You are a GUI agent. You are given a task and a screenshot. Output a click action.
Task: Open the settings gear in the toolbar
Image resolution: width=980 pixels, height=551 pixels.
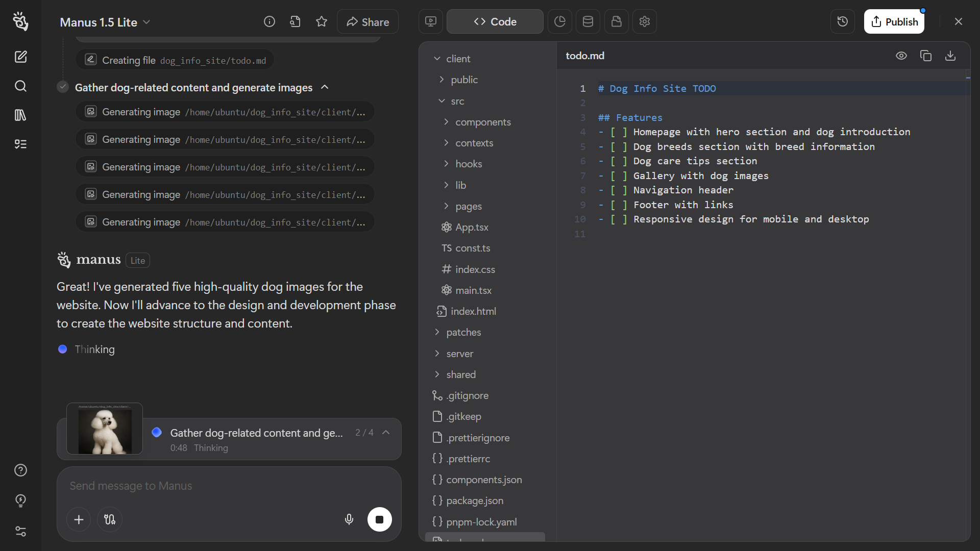click(x=645, y=21)
